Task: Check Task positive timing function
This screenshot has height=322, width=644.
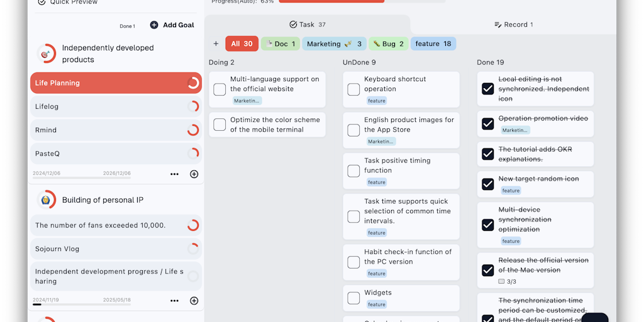Action: (x=353, y=171)
